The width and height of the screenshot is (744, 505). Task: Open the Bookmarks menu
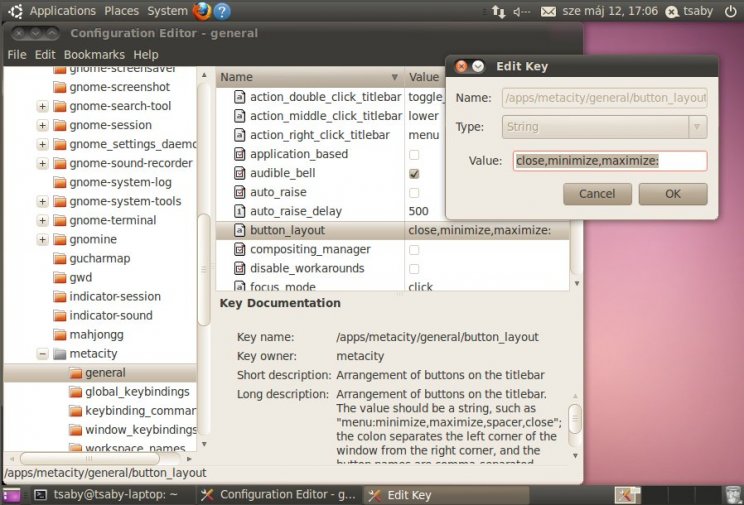94,55
